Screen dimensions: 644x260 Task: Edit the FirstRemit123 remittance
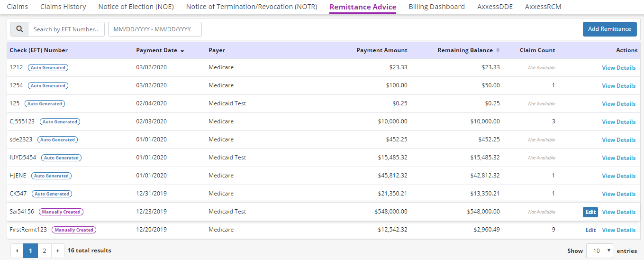[x=590, y=230]
